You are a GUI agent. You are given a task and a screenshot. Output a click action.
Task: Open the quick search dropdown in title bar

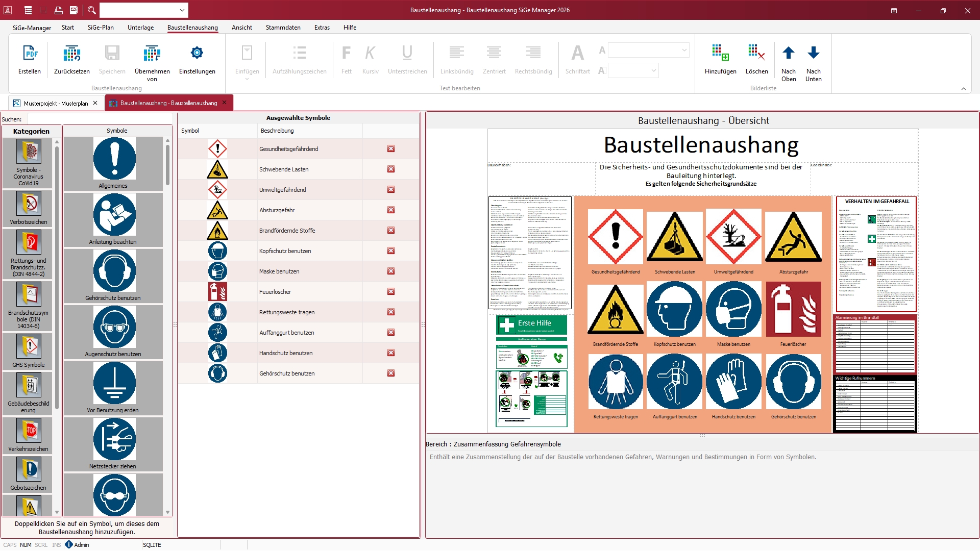pyautogui.click(x=182, y=10)
